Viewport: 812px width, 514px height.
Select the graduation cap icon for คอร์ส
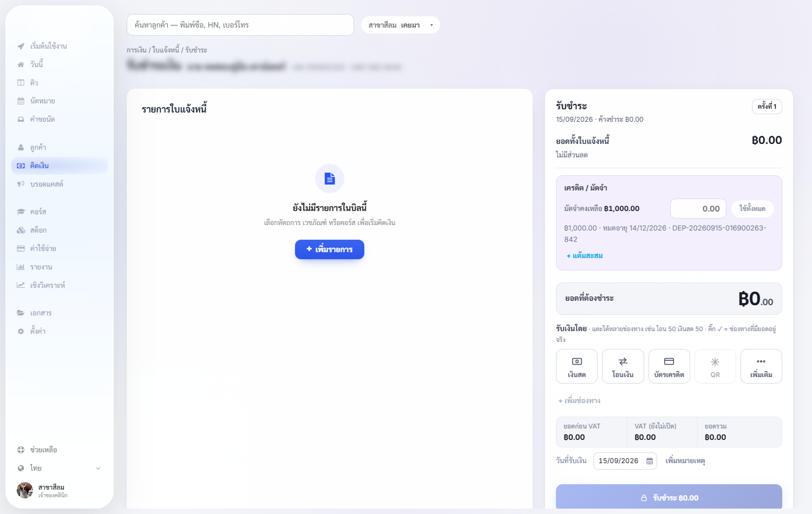pos(21,212)
